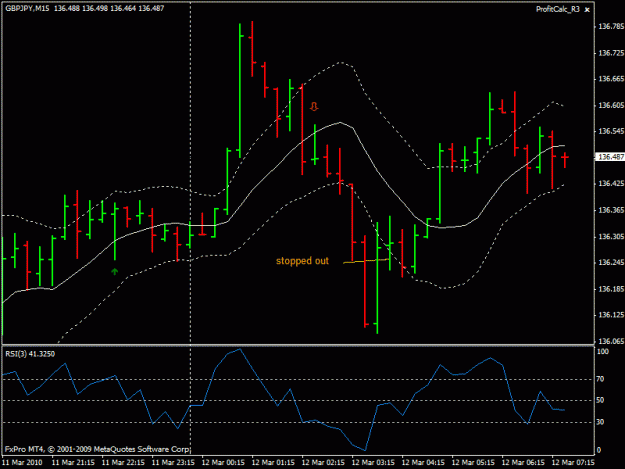Click the '12 Mar 00:15' time label
This screenshot has height=469, width=625.
(223, 463)
